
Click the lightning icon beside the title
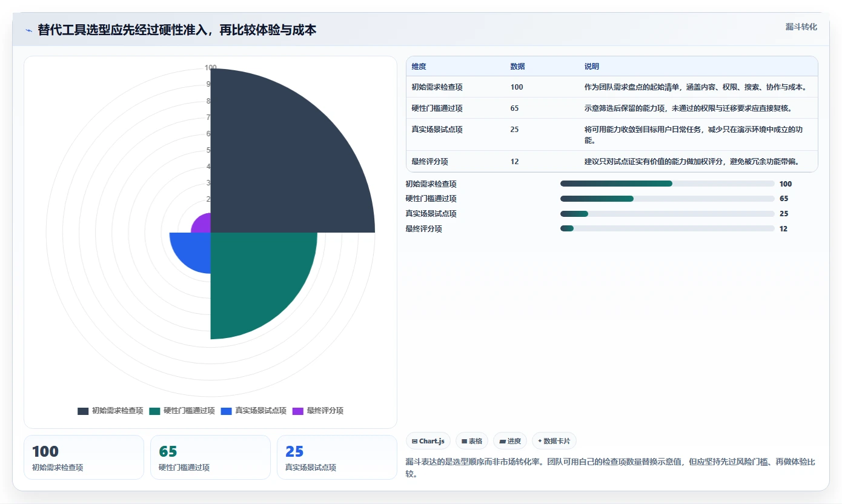28,30
